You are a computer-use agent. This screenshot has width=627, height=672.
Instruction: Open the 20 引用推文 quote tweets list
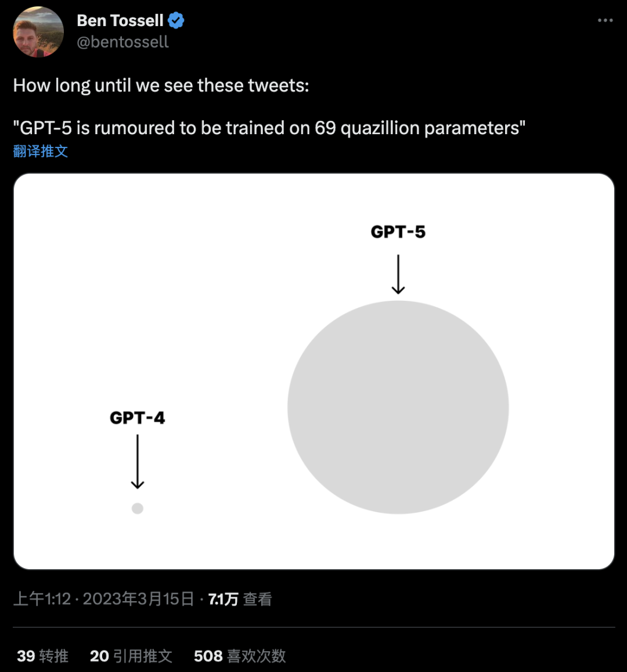click(131, 656)
